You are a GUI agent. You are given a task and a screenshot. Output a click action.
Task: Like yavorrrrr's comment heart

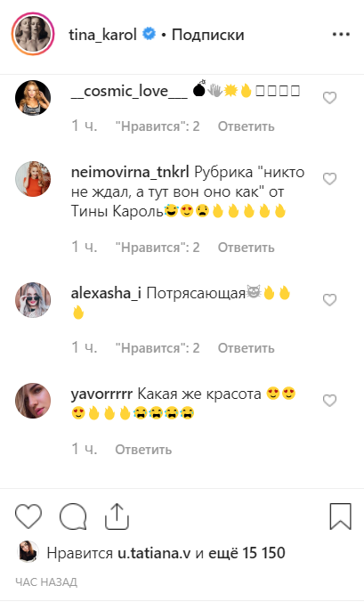pos(329,401)
